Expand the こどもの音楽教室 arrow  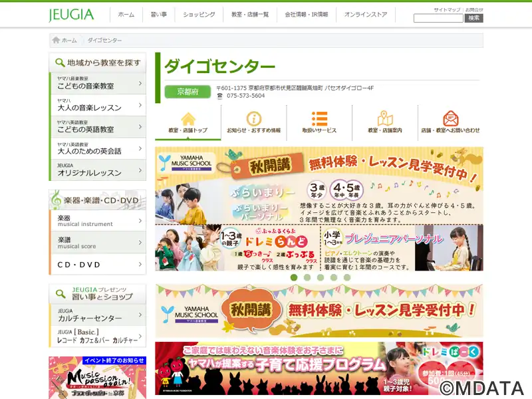click(x=140, y=83)
